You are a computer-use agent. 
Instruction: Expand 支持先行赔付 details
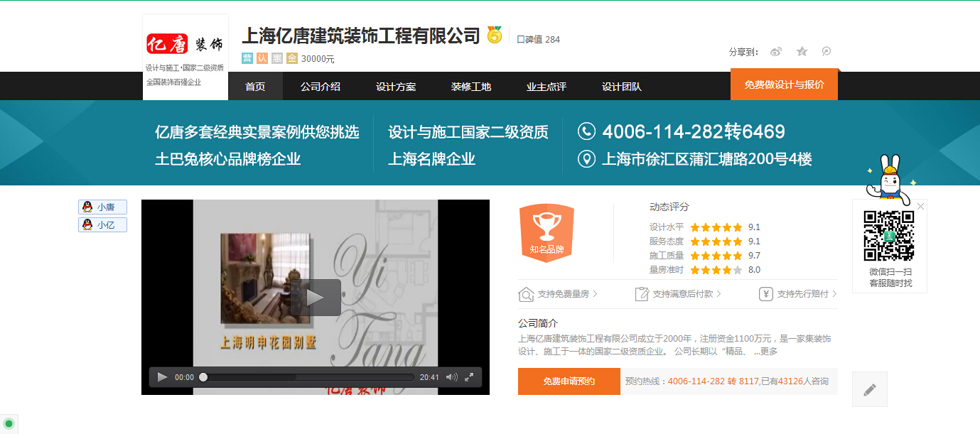798,294
